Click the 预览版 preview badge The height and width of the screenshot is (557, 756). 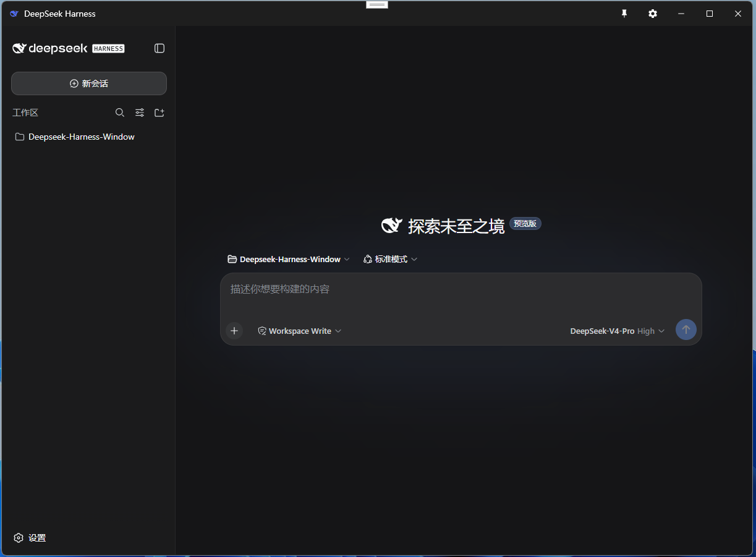click(x=525, y=224)
